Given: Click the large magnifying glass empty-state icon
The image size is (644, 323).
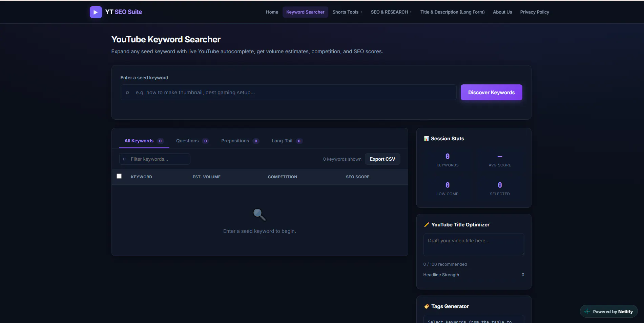Looking at the screenshot, I should (x=259, y=215).
